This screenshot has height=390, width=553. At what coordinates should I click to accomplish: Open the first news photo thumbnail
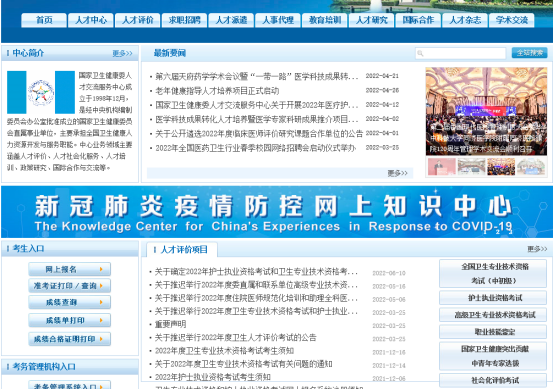442,166
